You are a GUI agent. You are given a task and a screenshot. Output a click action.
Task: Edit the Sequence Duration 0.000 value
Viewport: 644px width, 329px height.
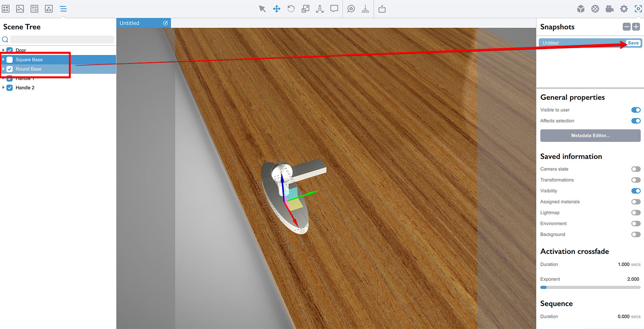coord(623,317)
